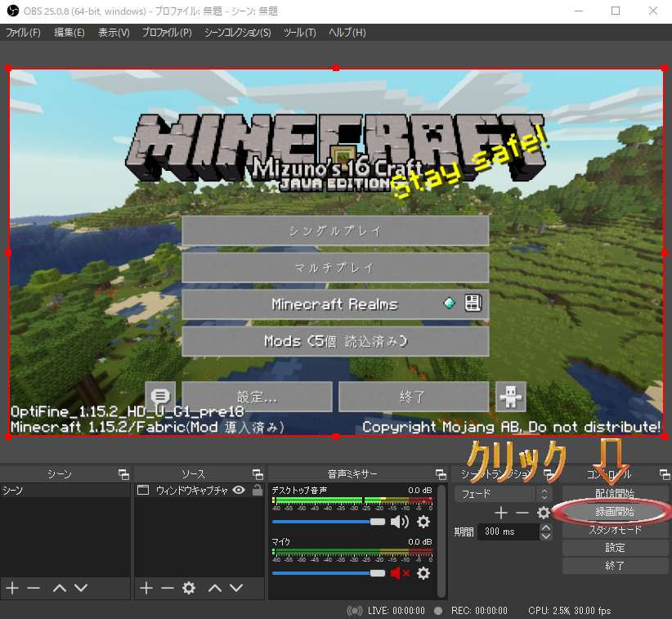Screen dimensions: 672x619
Task: Open 設定 in the controls panel
Action: (x=615, y=547)
